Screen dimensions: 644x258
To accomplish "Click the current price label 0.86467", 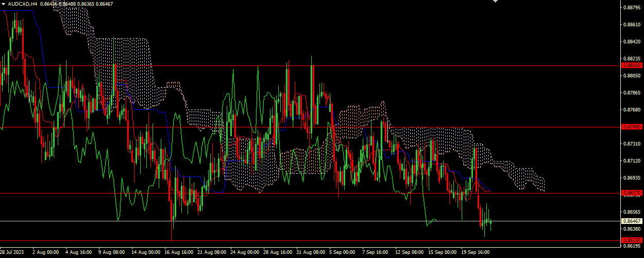I will coord(632,221).
